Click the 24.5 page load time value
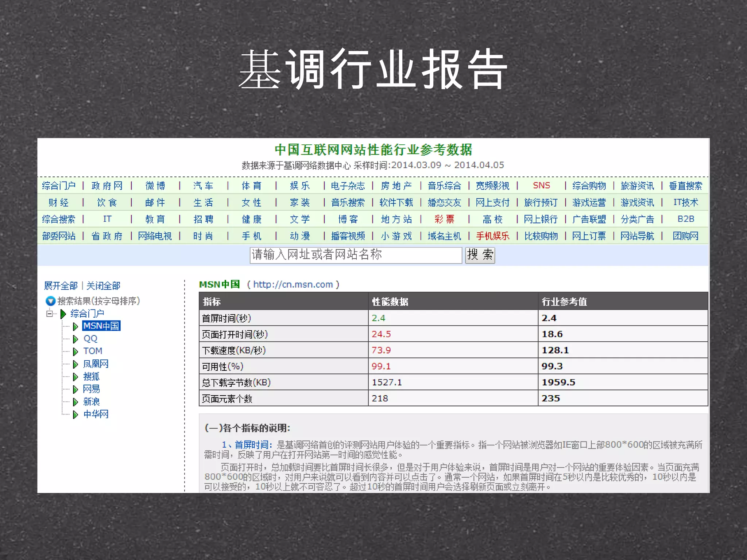This screenshot has height=560, width=747. point(381,334)
